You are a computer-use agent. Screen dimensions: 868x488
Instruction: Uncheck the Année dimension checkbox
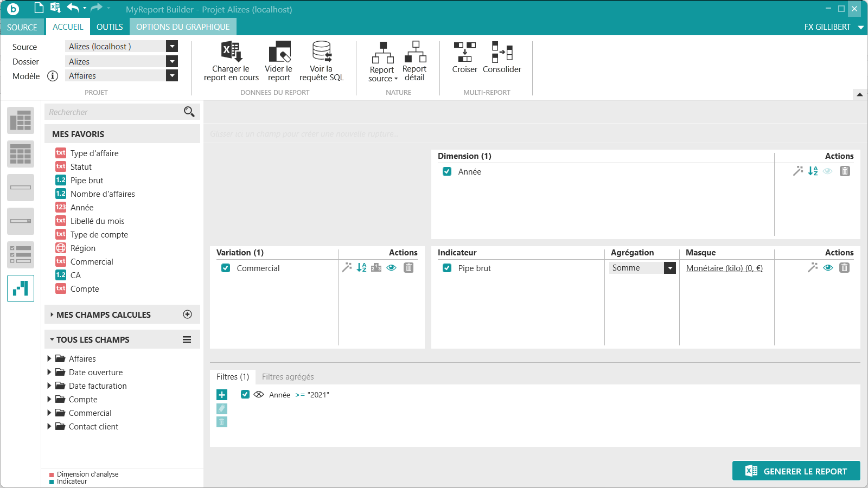(447, 171)
